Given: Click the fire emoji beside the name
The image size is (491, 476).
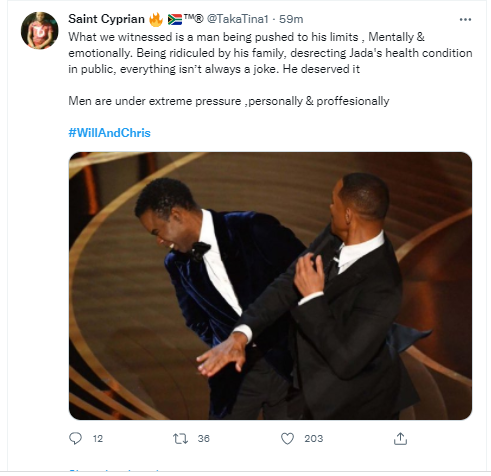Looking at the screenshot, I should [156, 19].
